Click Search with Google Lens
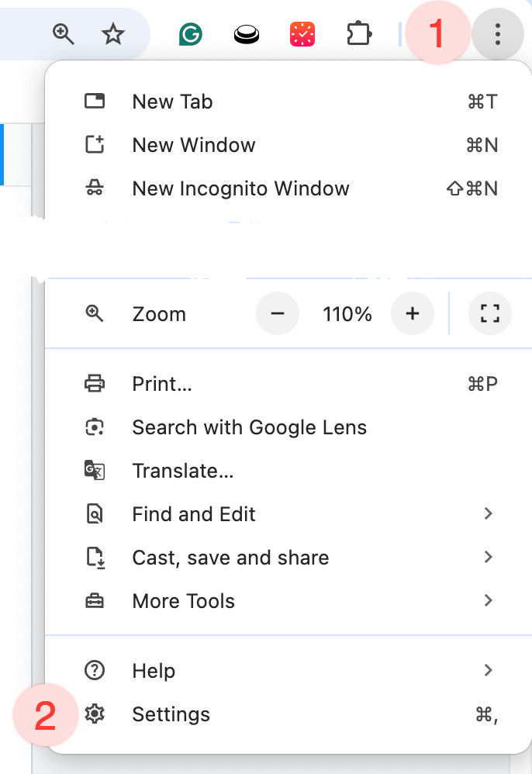The image size is (532, 774). [x=249, y=427]
